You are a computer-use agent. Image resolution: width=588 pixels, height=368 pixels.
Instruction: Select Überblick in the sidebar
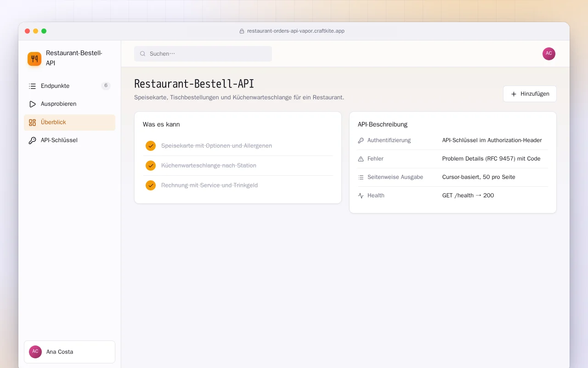click(x=69, y=122)
